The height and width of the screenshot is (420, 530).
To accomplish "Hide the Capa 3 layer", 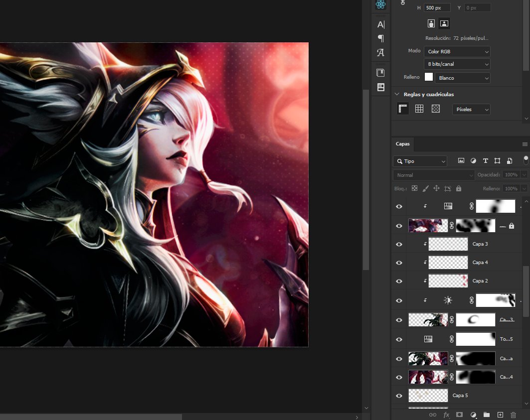I will coord(399,244).
